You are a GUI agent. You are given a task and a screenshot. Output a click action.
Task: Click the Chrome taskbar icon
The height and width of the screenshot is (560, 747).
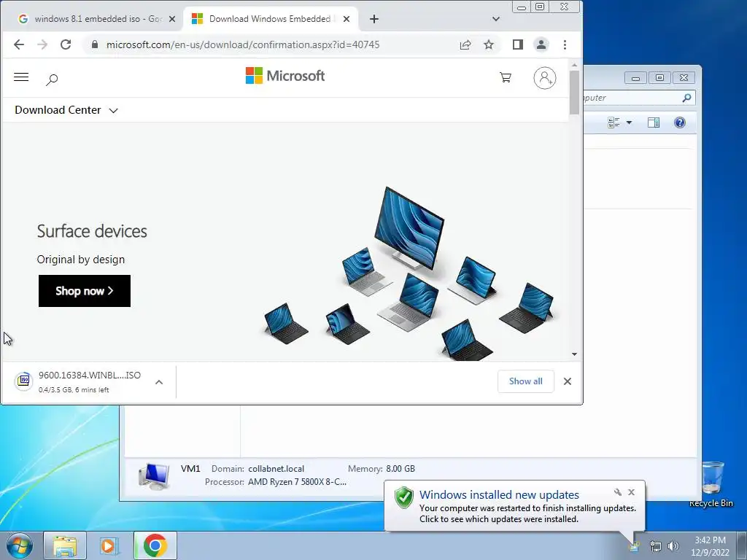[155, 545]
